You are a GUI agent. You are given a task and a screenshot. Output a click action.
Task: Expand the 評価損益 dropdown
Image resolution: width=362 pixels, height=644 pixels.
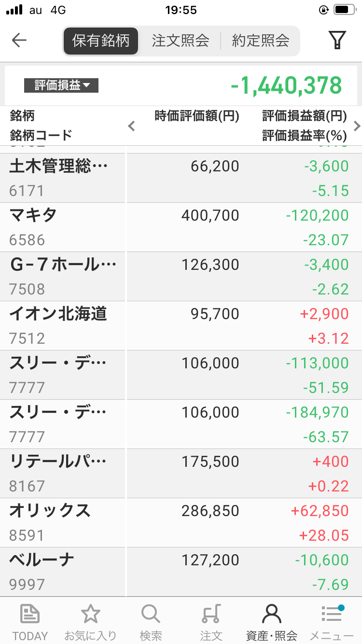pos(61,85)
